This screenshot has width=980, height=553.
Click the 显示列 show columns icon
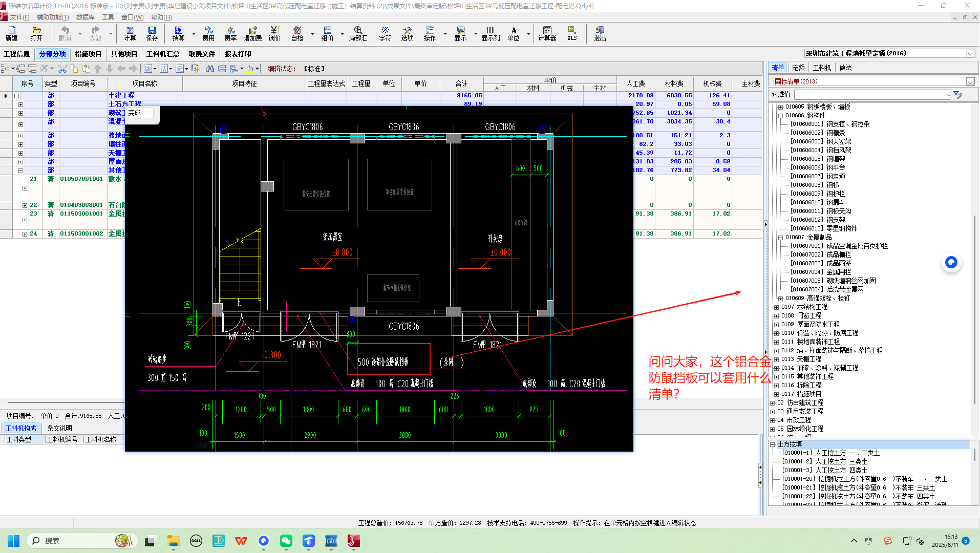tap(491, 34)
